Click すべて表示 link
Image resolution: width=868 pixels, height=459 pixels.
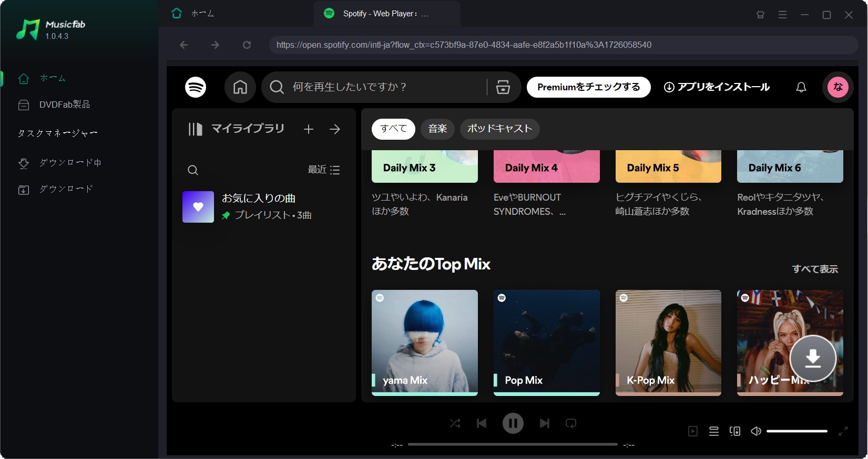pos(815,269)
